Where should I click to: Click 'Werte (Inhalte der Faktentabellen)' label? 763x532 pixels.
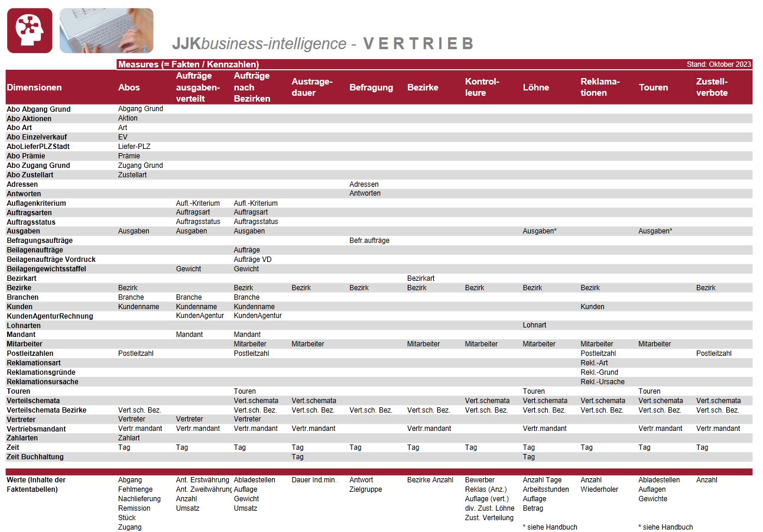pyautogui.click(x=36, y=485)
